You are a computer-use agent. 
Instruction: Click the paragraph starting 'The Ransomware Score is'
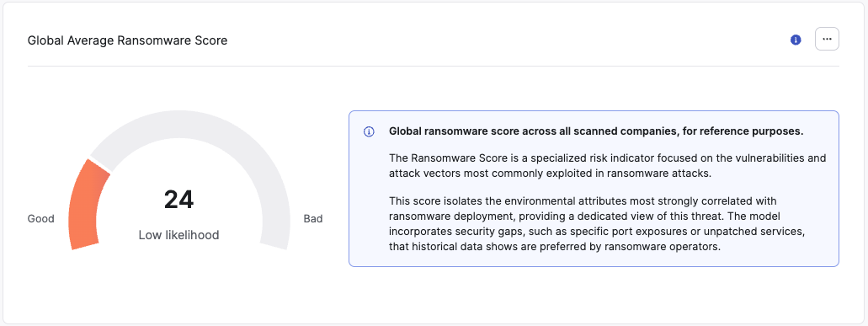(x=607, y=165)
